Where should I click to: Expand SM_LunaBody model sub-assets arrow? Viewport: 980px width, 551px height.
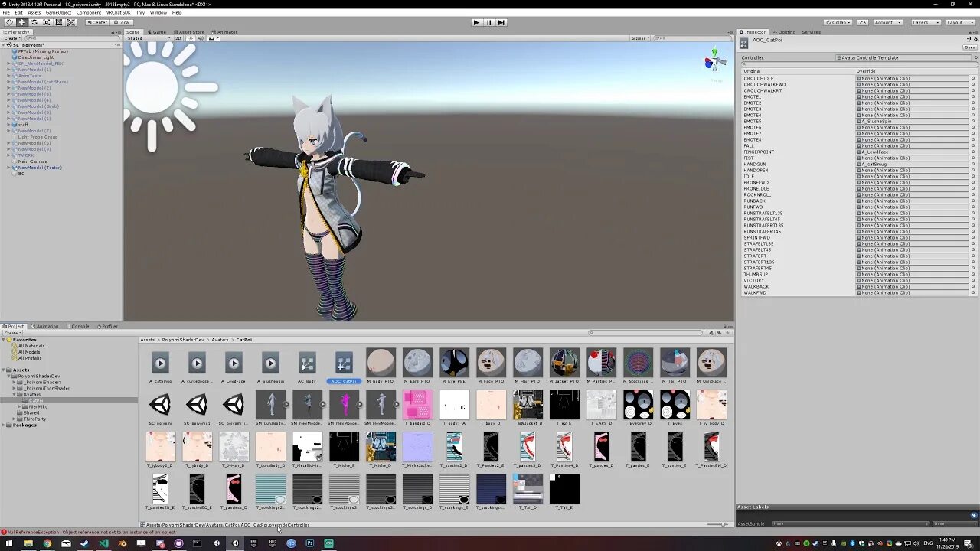(286, 405)
